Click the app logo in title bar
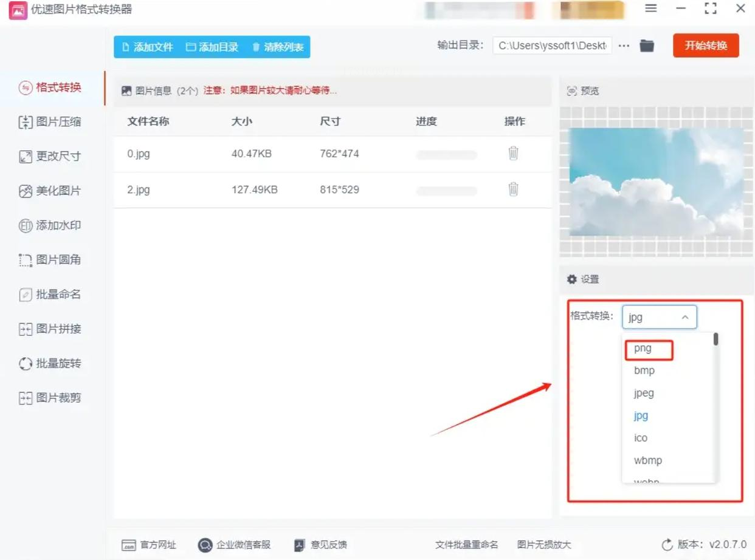Screen dimensions: 755x560 tap(17, 10)
